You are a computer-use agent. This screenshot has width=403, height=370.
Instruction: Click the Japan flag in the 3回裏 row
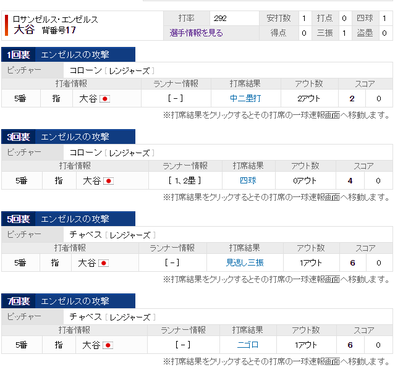(108, 181)
